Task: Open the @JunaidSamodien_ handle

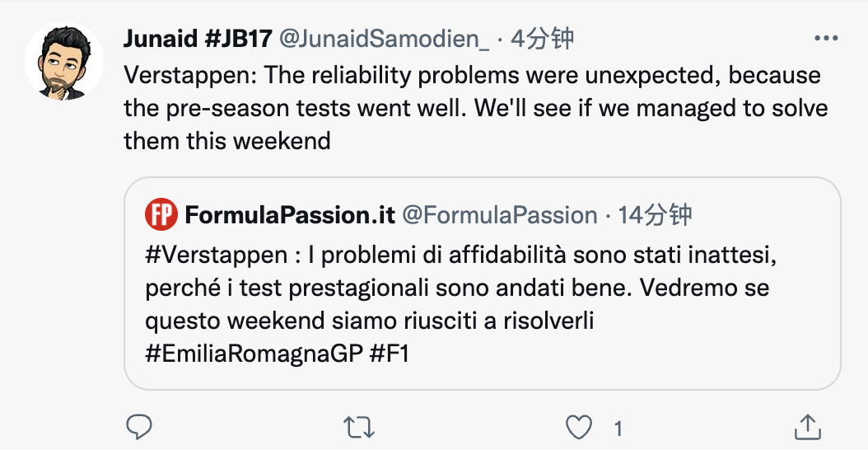Action: pos(385,39)
